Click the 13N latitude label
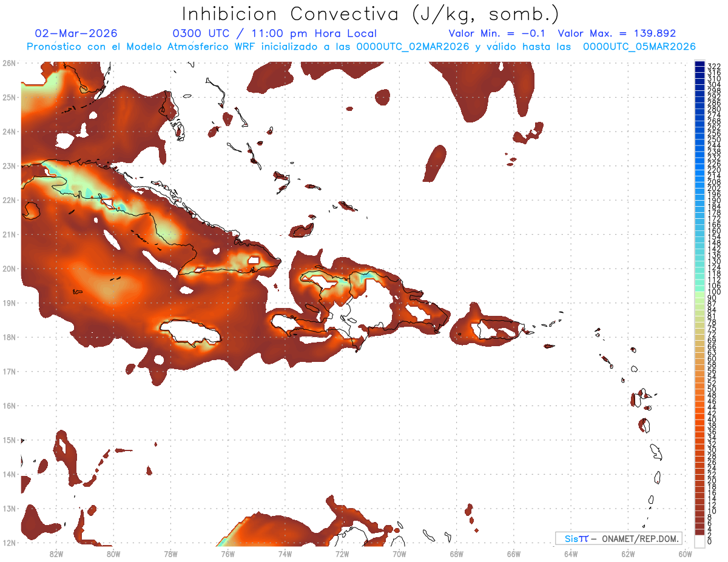Image resolution: width=728 pixels, height=562 pixels. 9,508
